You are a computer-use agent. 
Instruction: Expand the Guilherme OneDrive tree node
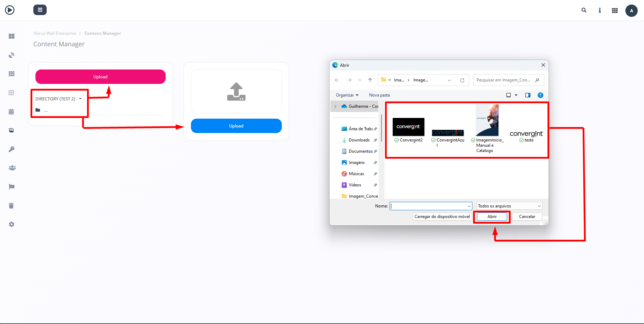[x=336, y=106]
